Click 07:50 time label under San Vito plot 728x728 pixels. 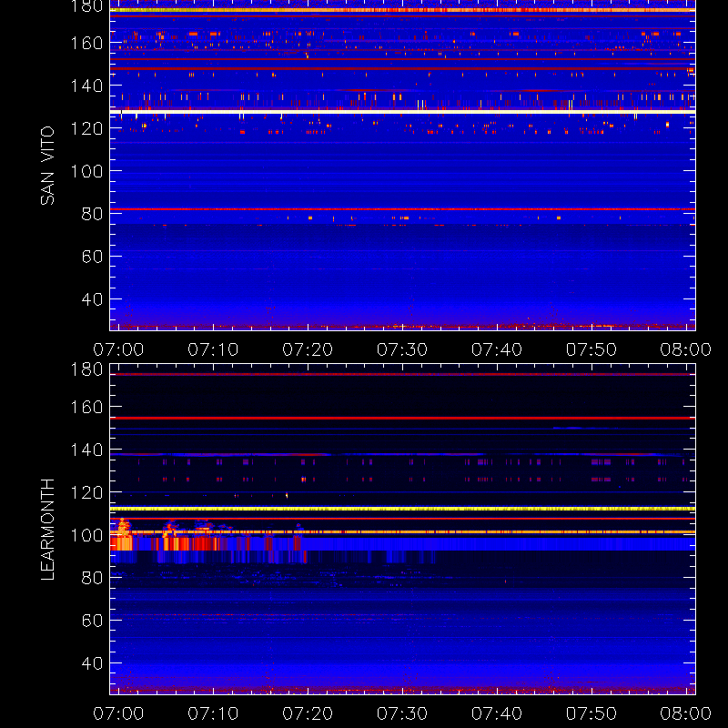coord(591,349)
